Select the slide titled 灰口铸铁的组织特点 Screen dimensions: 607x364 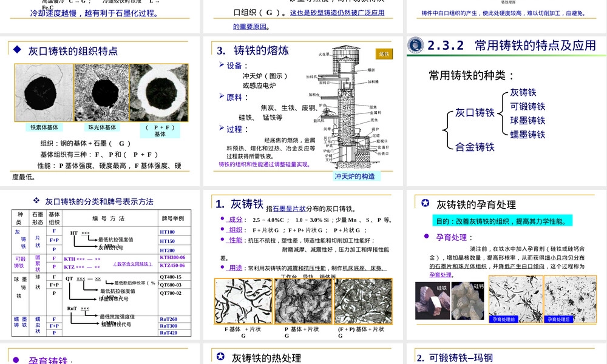[100, 112]
